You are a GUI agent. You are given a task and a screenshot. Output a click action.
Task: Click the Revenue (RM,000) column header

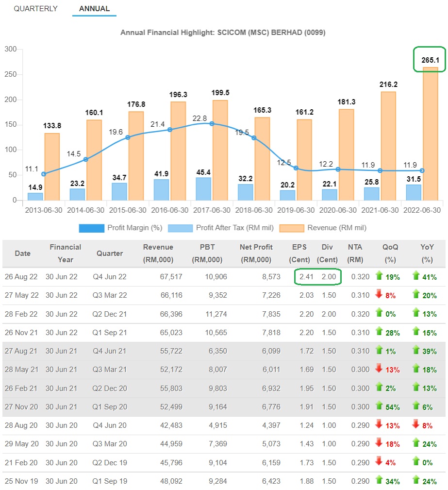[x=158, y=253]
